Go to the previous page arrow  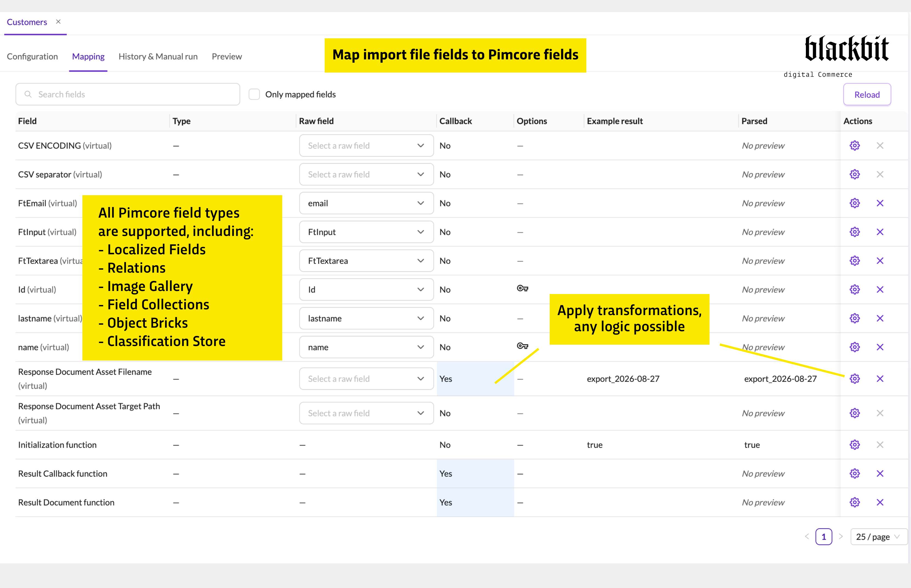807,537
